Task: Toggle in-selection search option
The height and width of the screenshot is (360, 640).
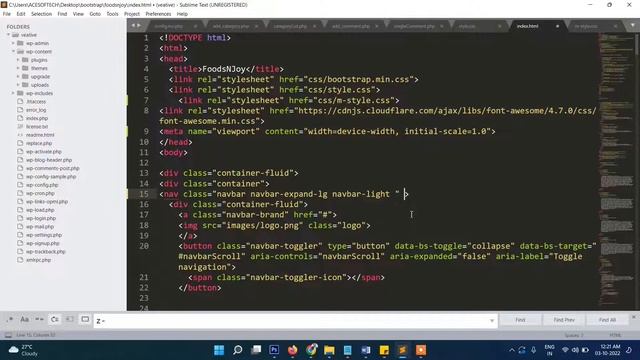Action: [x=69, y=320]
